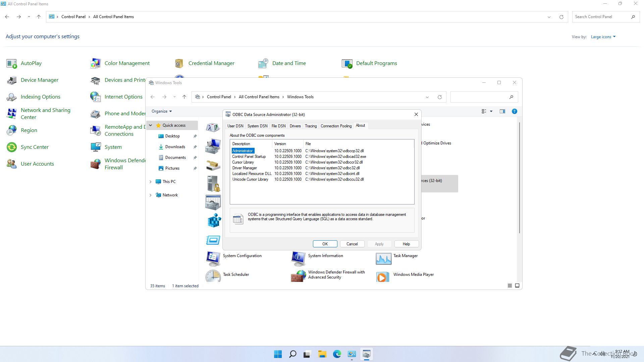Screen dimensions: 644x362
Task: Switch to Drivers tab
Action: click(x=295, y=126)
